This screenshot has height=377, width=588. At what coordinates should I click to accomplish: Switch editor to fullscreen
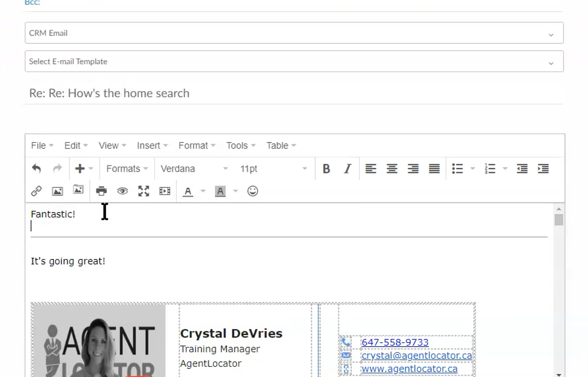tap(144, 191)
